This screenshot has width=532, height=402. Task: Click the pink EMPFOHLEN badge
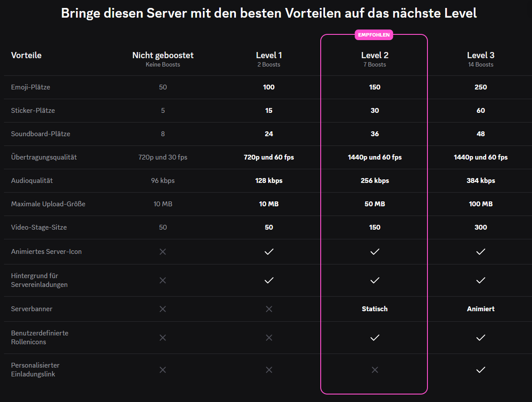point(374,35)
